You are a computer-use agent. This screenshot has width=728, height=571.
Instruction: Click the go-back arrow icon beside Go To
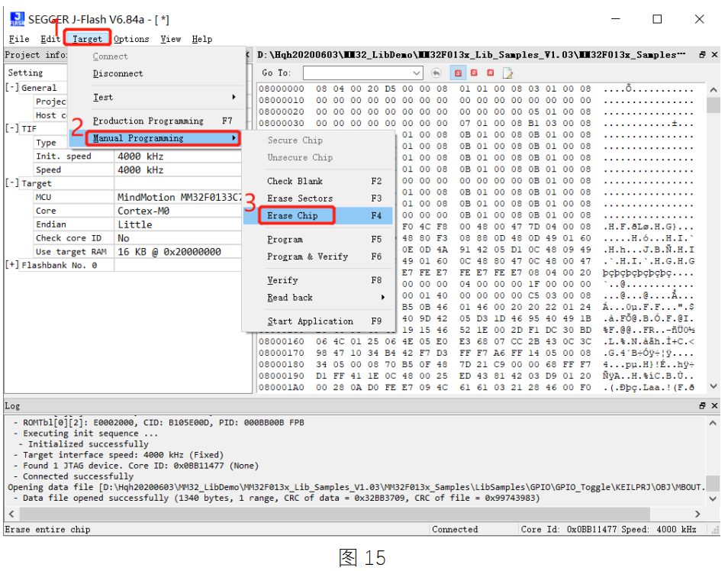point(436,73)
